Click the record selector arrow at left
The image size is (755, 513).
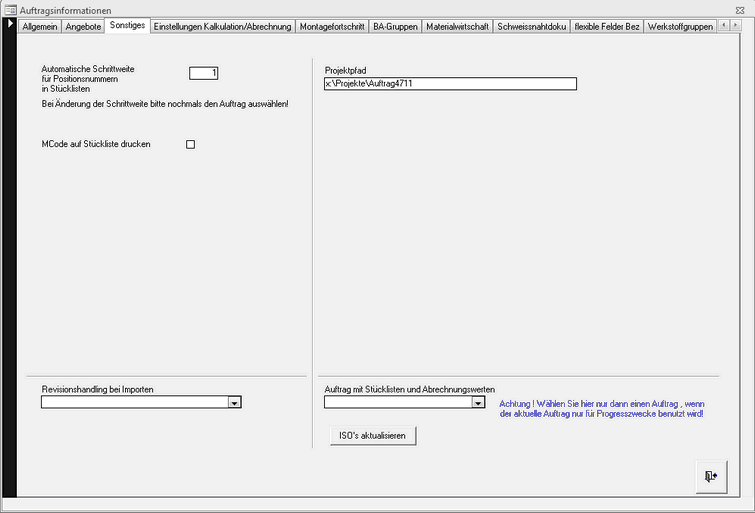[x=10, y=24]
